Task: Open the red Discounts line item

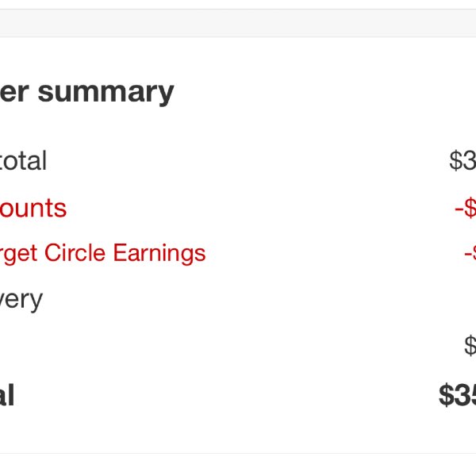Action: [x=33, y=208]
